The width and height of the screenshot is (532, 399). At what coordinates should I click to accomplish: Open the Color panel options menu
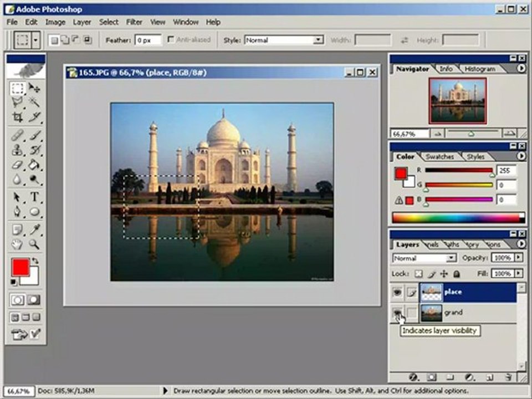(521, 156)
